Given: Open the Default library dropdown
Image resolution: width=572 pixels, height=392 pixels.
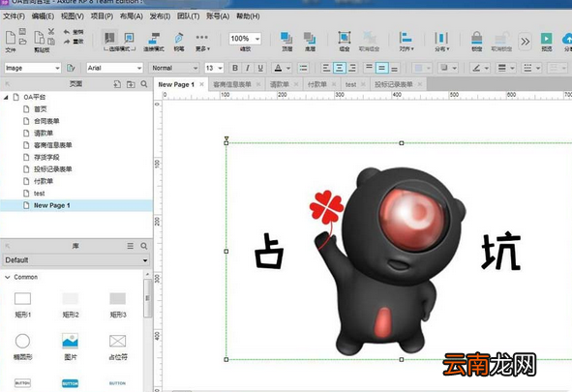Looking at the screenshot, I should (75, 260).
